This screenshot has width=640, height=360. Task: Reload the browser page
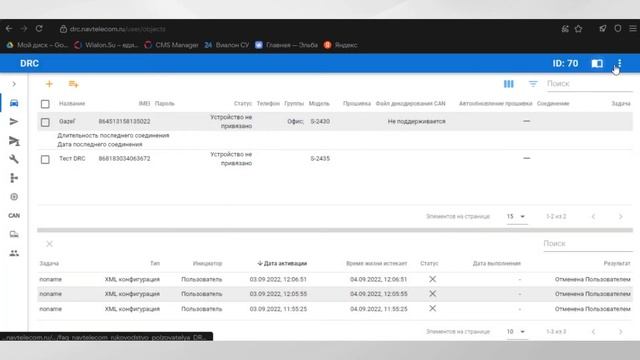tap(39, 29)
